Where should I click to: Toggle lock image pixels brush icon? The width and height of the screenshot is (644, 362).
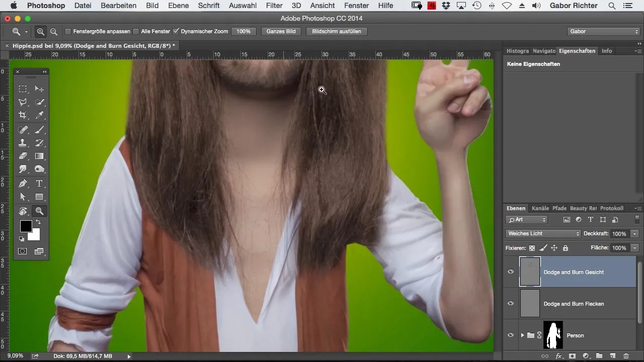pos(543,248)
